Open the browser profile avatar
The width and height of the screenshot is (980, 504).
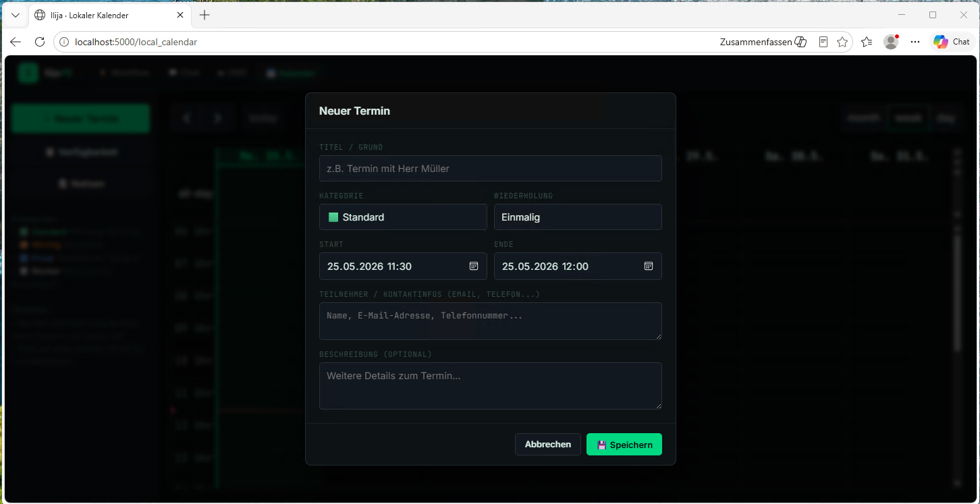pos(891,42)
